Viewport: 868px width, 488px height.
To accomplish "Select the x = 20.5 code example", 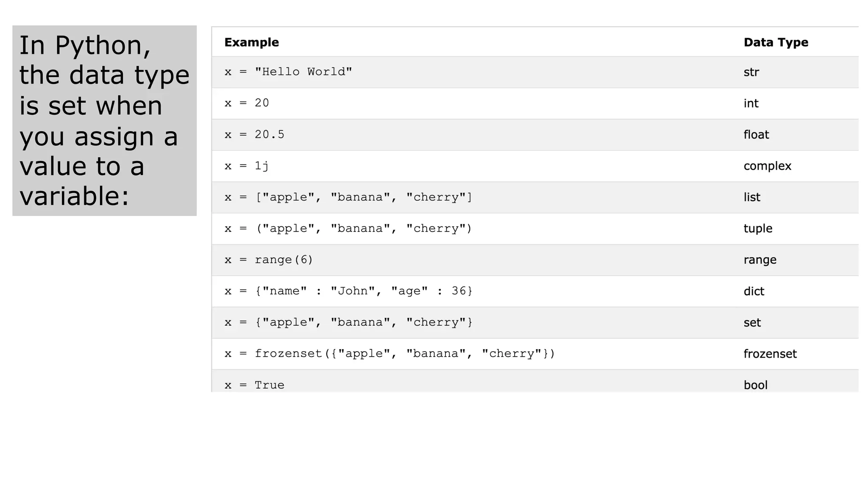I will [x=254, y=135].
